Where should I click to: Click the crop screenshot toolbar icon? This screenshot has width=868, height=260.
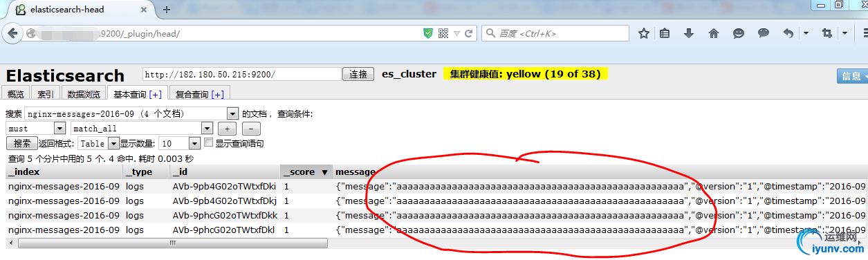[x=827, y=33]
